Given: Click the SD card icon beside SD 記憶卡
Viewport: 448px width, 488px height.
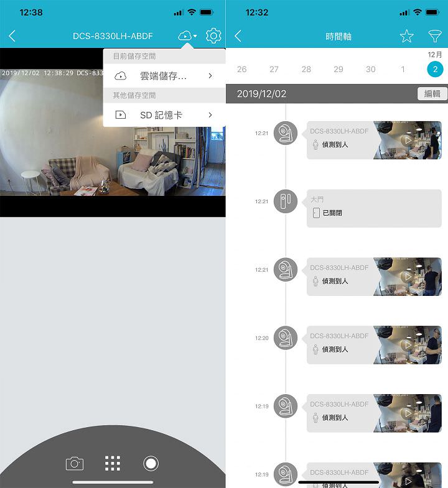Looking at the screenshot, I should (x=120, y=115).
